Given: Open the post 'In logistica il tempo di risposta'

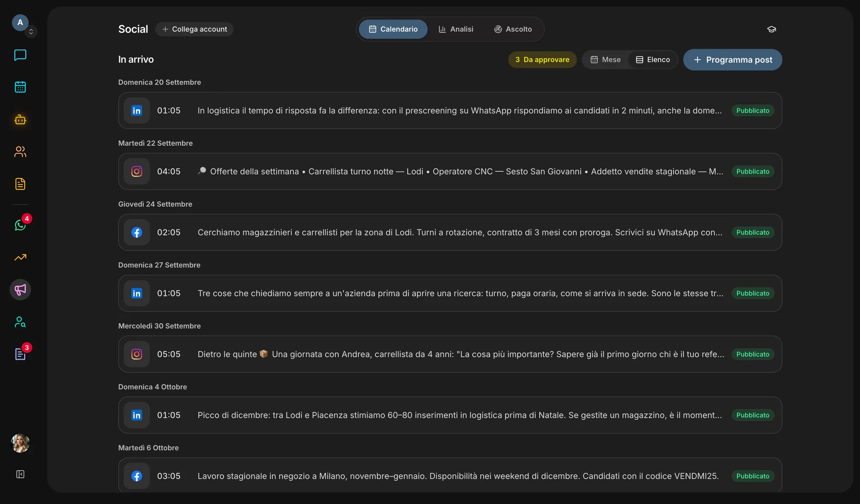Looking at the screenshot, I should point(450,111).
